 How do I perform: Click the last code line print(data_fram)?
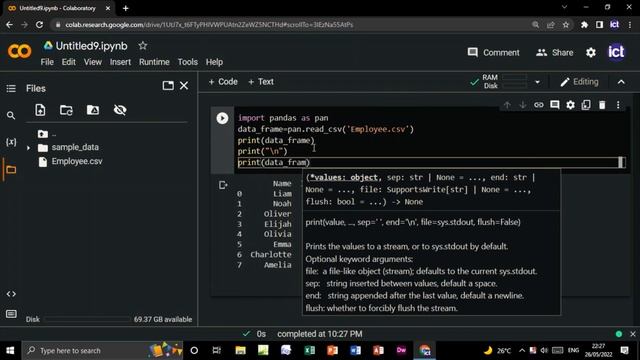274,162
